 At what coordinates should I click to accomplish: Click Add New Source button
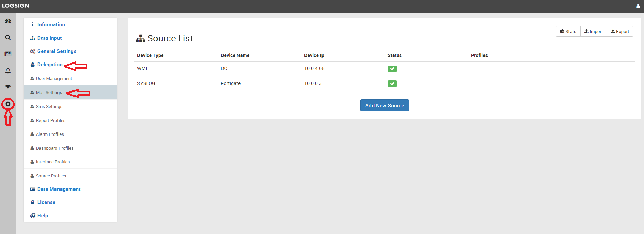pos(384,105)
